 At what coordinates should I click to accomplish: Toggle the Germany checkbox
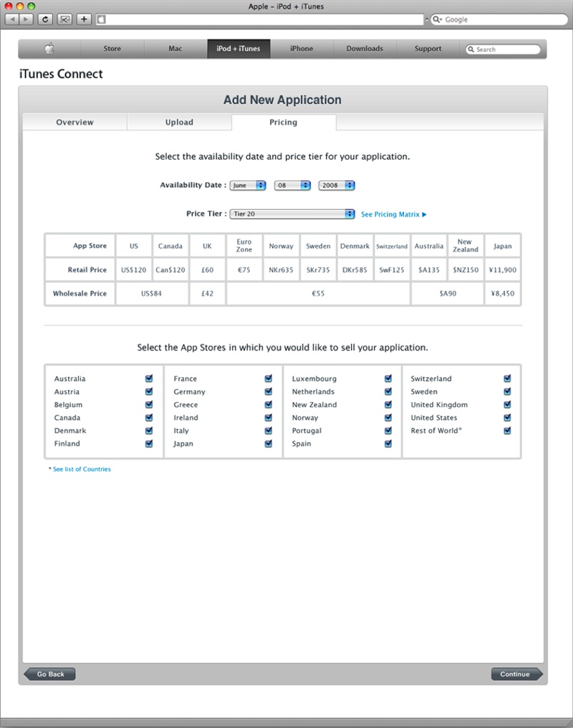click(268, 391)
